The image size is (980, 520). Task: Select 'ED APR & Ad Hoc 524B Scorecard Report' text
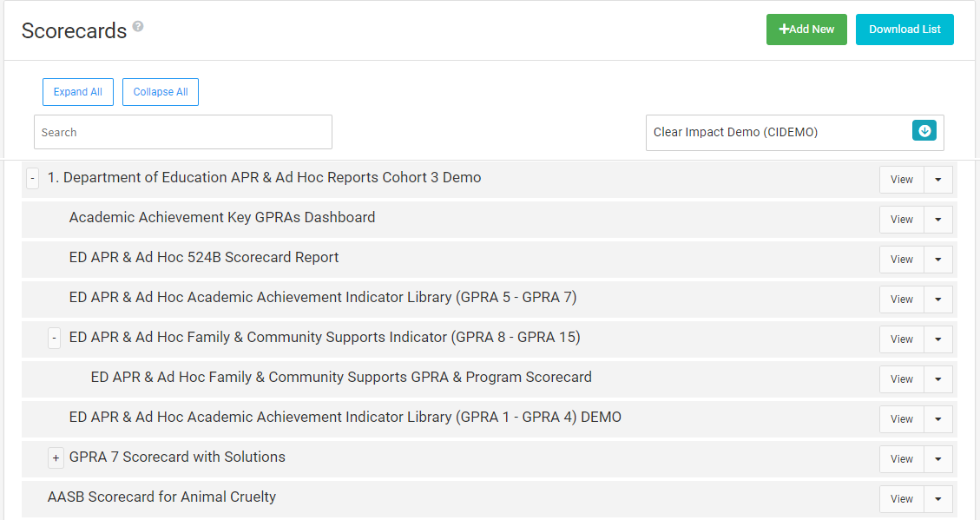pyautogui.click(x=204, y=258)
